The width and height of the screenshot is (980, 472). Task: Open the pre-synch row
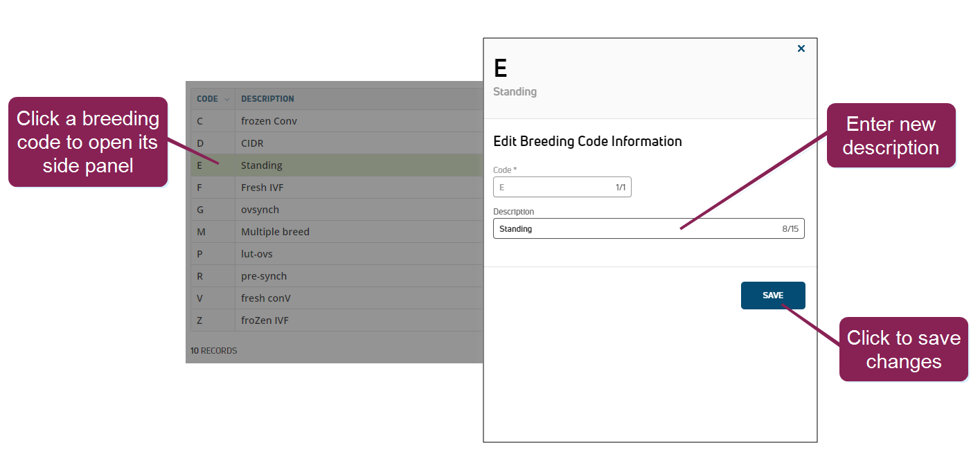[264, 276]
